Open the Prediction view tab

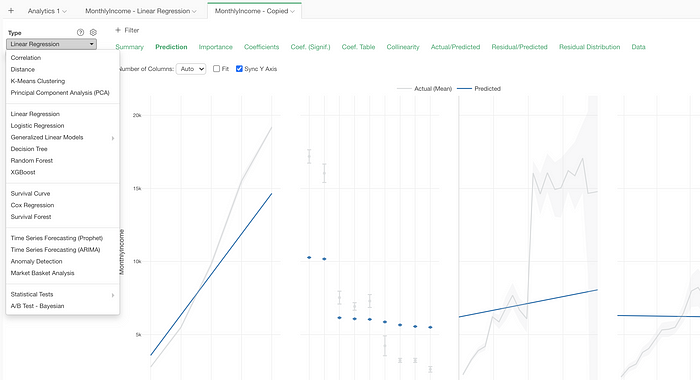pos(171,47)
